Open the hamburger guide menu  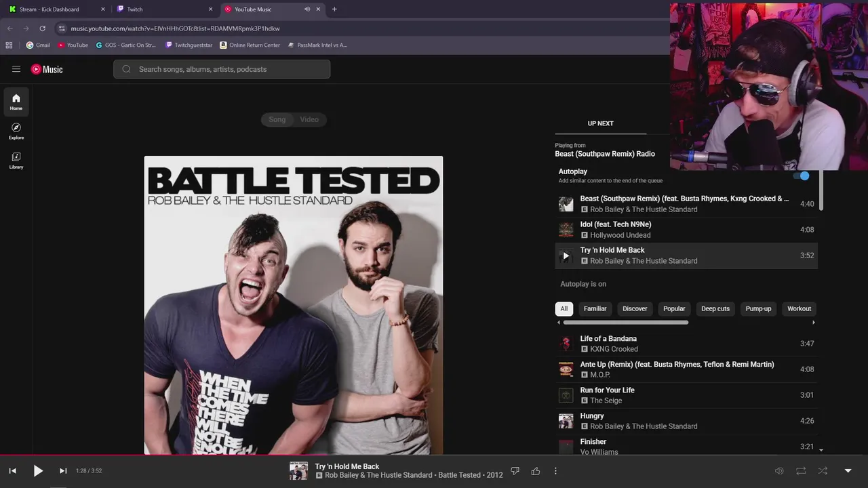(x=16, y=69)
